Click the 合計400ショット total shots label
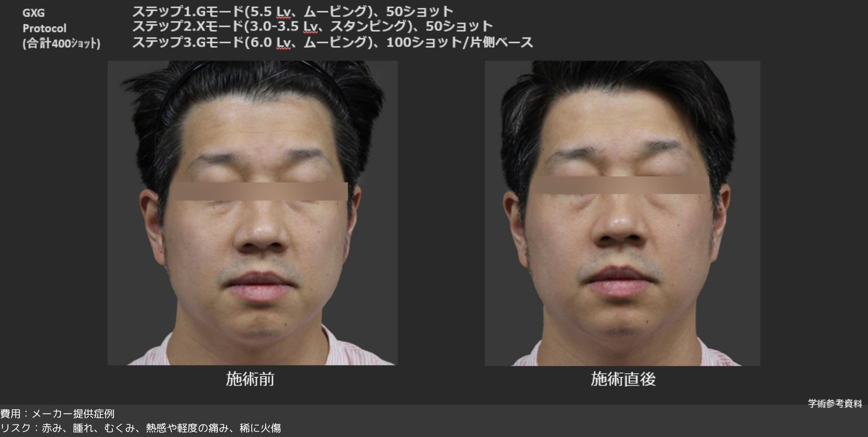The image size is (868, 437). click(x=61, y=44)
